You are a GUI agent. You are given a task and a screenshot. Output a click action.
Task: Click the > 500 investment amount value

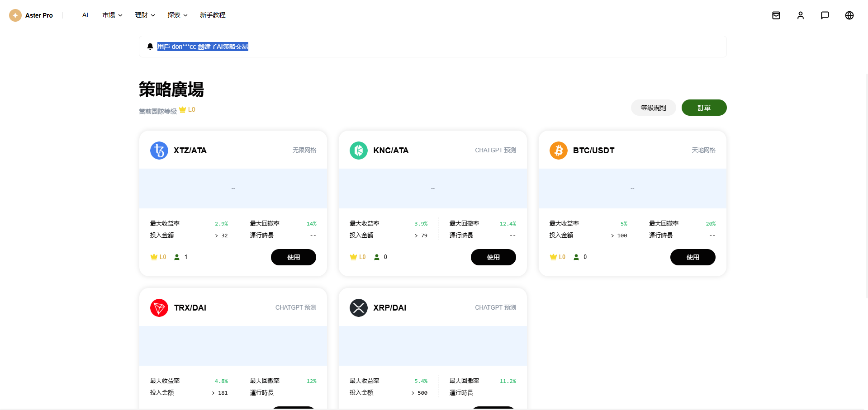(x=419, y=393)
